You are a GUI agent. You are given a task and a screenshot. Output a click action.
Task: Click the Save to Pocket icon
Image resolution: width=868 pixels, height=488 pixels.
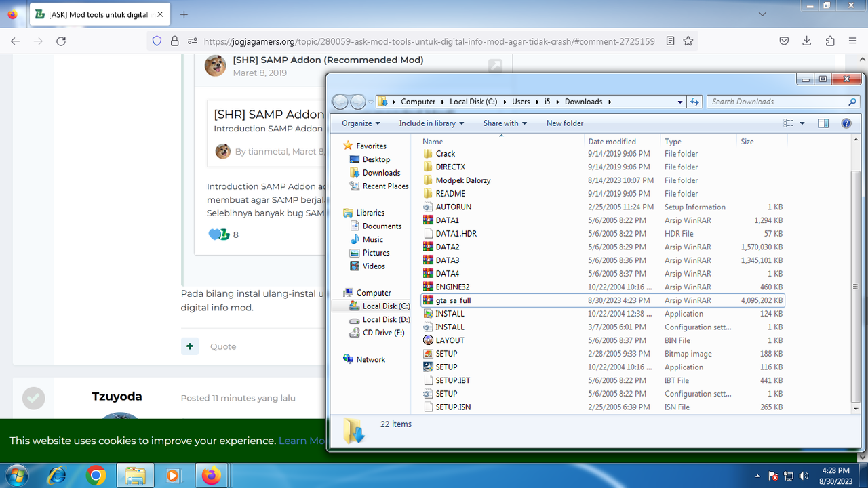784,41
